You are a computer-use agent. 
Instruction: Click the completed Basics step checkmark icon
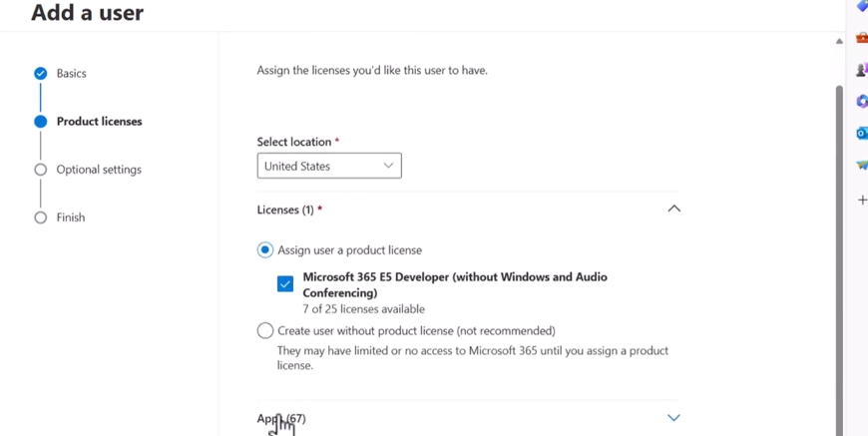click(40, 74)
